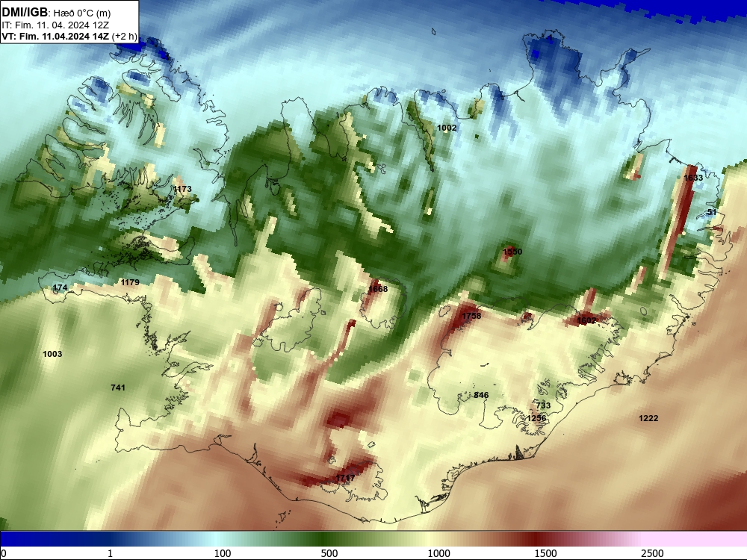Click the 1717 value label
The height and width of the screenshot is (560, 747).
coord(345,478)
